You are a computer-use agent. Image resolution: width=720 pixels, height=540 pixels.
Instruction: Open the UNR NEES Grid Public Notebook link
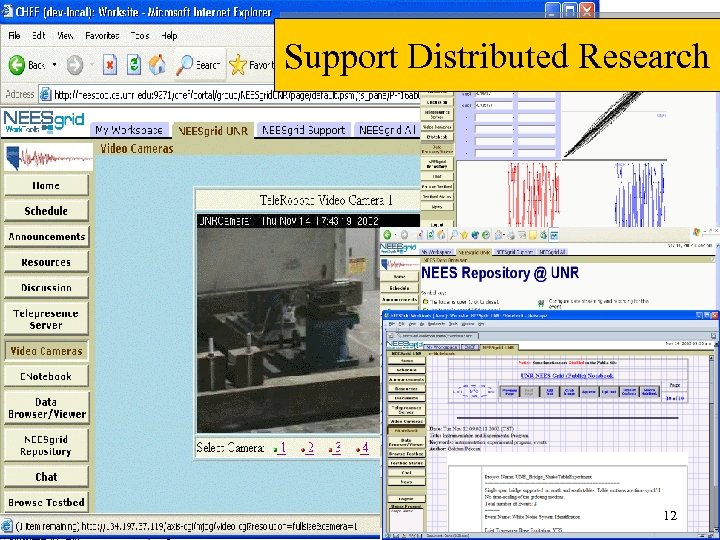(x=567, y=376)
